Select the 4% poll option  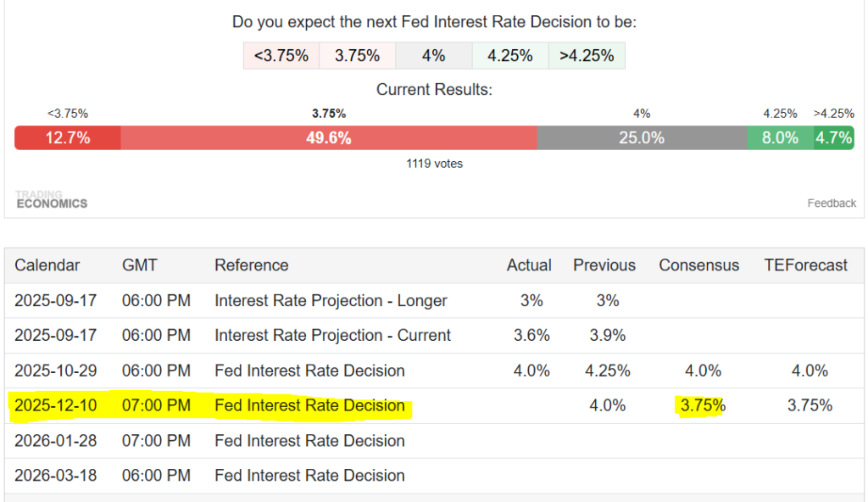click(433, 56)
